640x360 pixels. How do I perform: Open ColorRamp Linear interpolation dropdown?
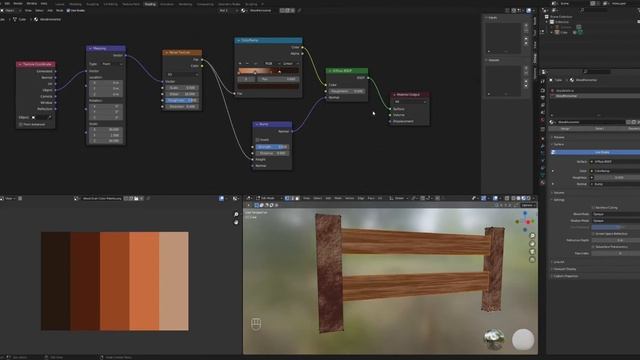[x=290, y=63]
